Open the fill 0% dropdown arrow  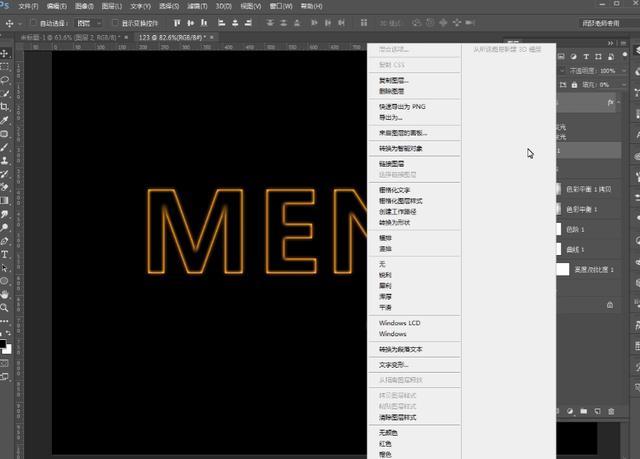[x=624, y=85]
